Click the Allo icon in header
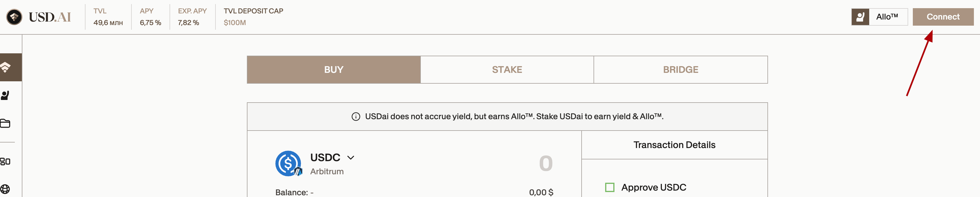 tap(860, 17)
